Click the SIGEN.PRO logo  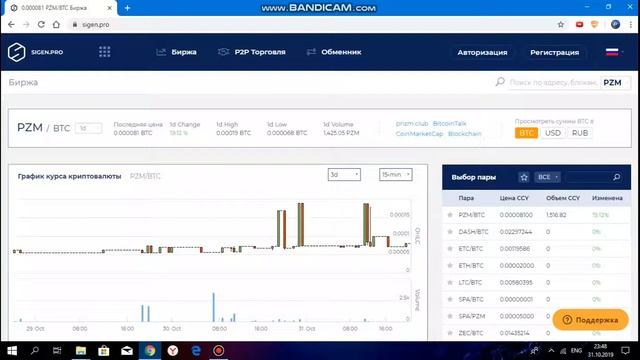click(35, 52)
